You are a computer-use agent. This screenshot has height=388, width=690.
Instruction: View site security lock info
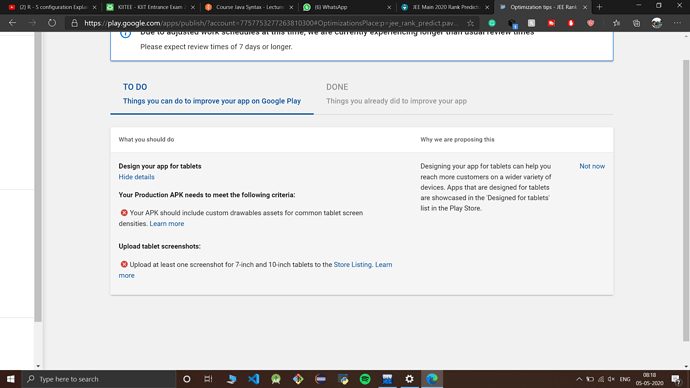(74, 23)
